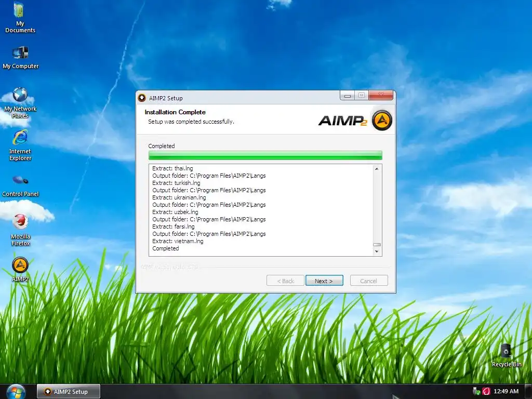The height and width of the screenshot is (399, 532).
Task: Select log line 'Extract: thai.lng'
Action: pyautogui.click(x=172, y=168)
